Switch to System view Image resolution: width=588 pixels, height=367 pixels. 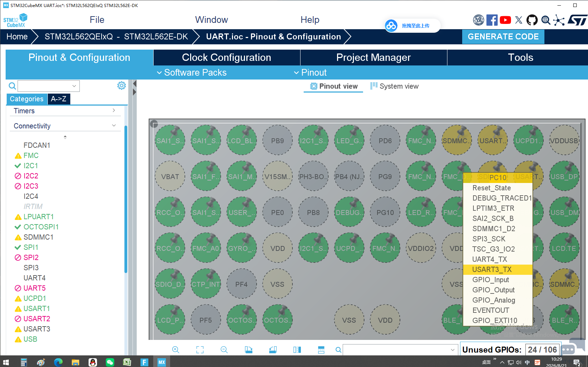click(394, 86)
